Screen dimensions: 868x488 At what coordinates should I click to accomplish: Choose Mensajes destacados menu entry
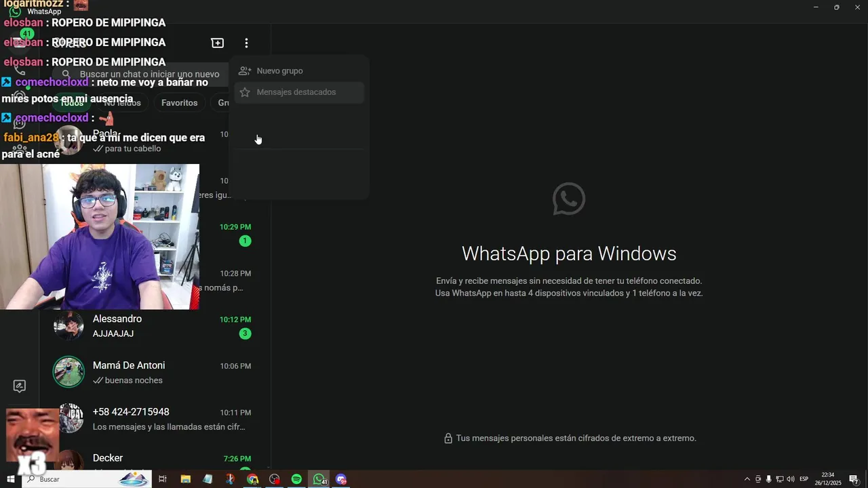point(299,92)
